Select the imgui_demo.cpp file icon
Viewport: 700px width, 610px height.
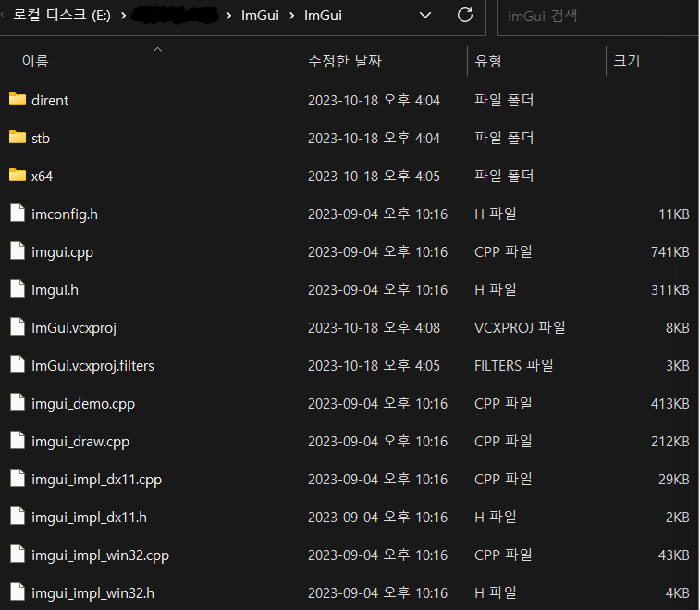[18, 402]
